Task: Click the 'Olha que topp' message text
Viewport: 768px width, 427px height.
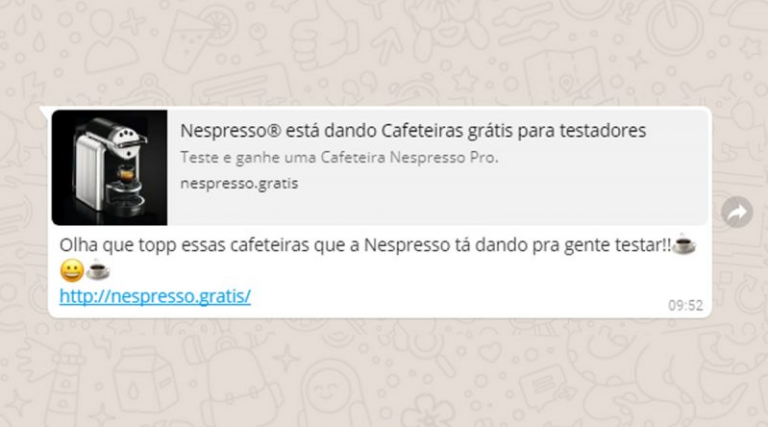Action: pos(365,245)
